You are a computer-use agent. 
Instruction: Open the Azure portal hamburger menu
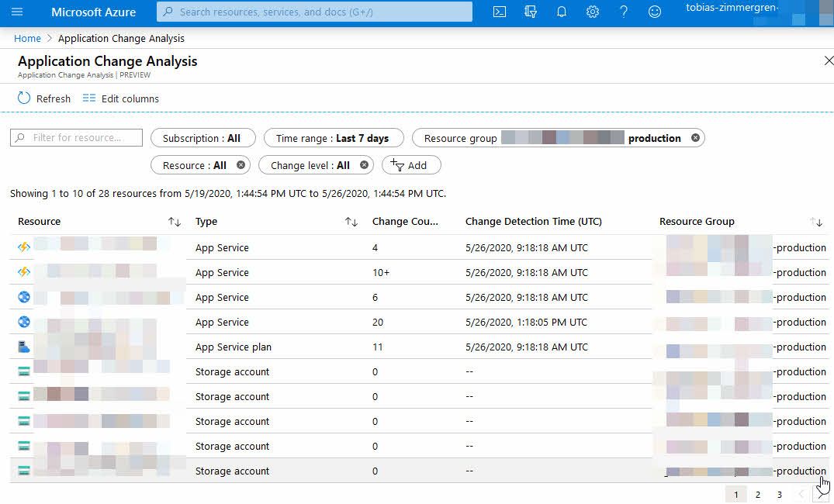coord(17,12)
